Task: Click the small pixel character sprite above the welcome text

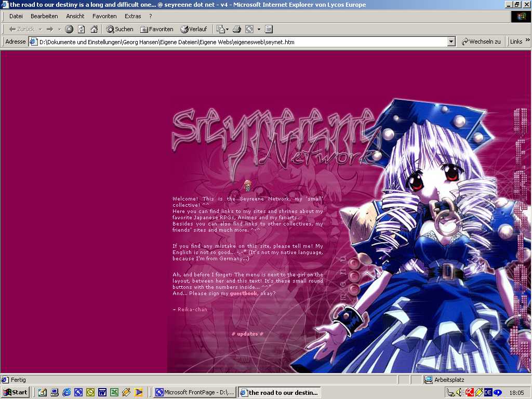Action: point(248,185)
